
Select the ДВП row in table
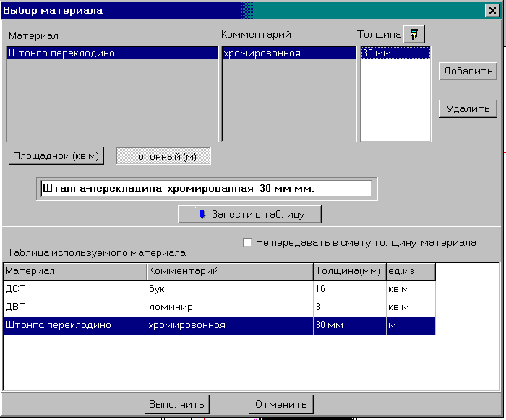point(220,307)
